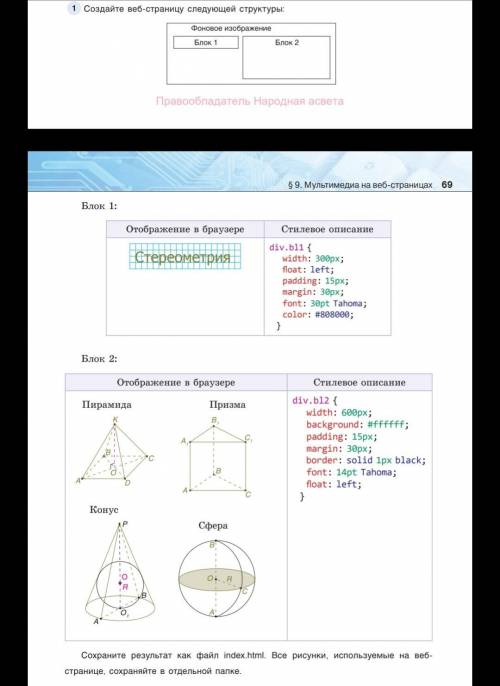500x686 pixels.
Task: Click the Пирамида pyramid diagram
Action: (x=115, y=452)
